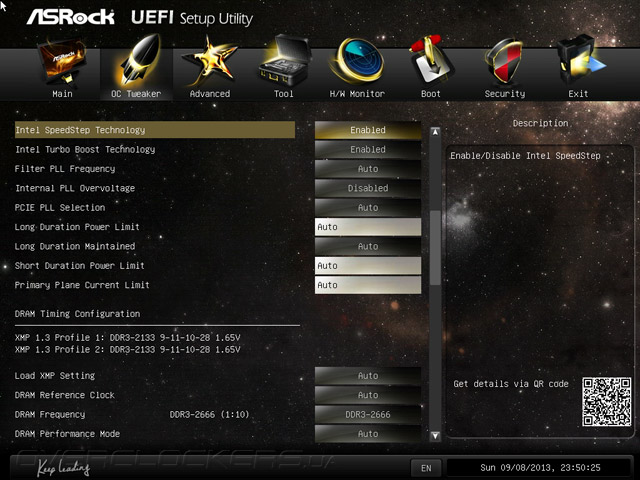Click the ASRock logo in header
Viewport: 640px width, 480px height.
(70, 17)
